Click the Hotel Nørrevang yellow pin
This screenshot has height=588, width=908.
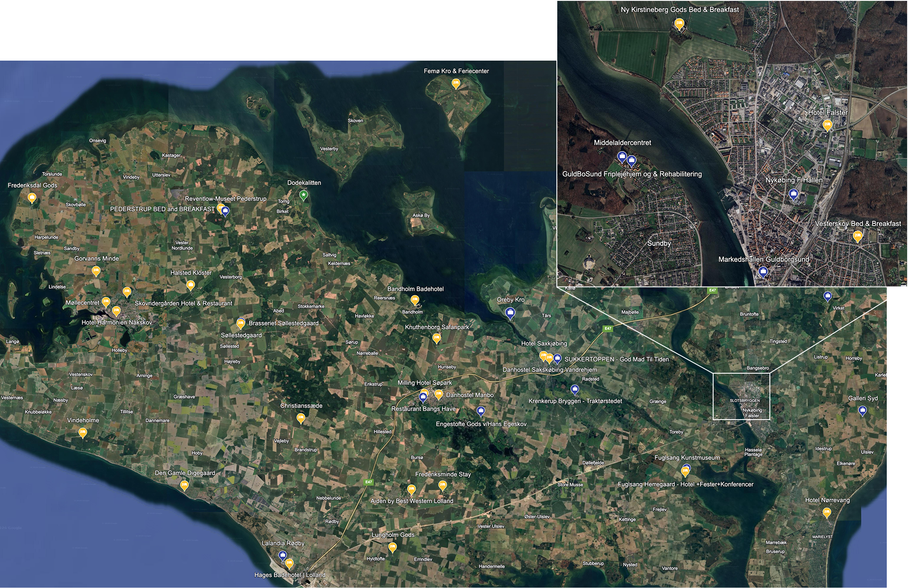click(x=827, y=513)
